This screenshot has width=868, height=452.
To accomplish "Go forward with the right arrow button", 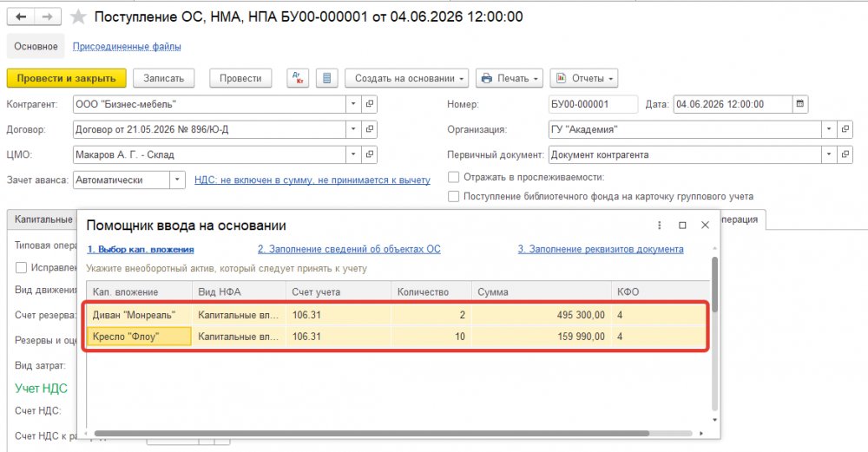I will [48, 17].
